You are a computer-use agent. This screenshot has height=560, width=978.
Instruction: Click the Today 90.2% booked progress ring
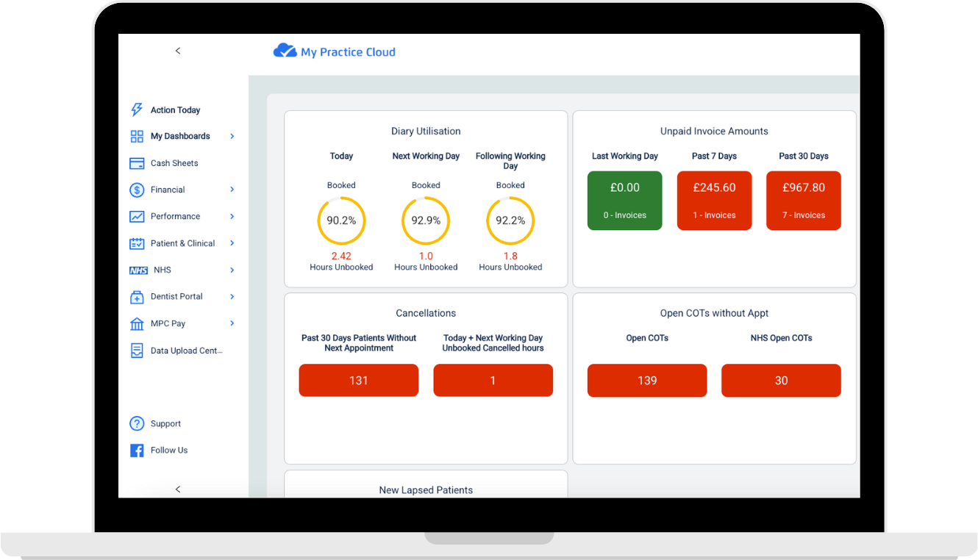pyautogui.click(x=341, y=220)
